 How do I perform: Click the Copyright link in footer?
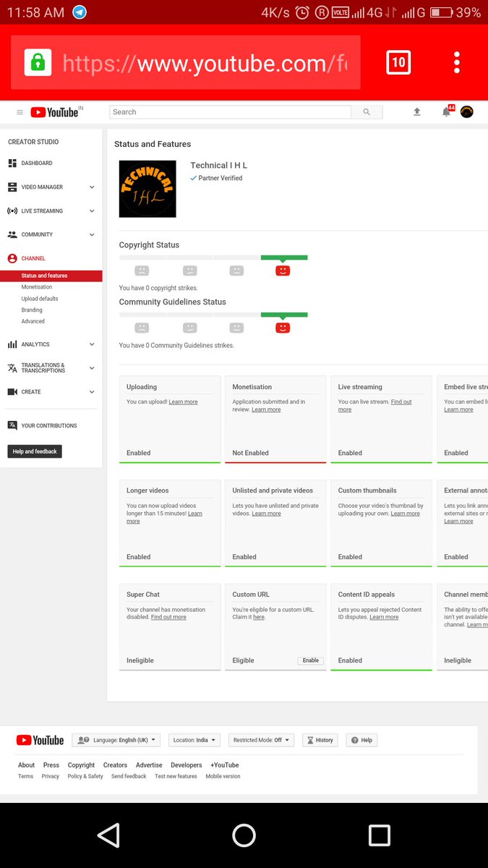pos(81,765)
